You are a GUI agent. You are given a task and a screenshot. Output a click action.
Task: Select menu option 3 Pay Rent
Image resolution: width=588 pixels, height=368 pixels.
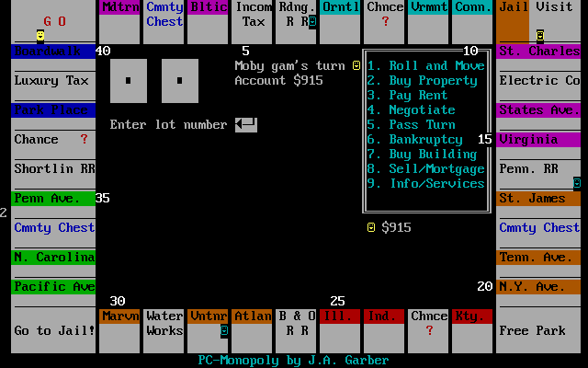(x=408, y=95)
